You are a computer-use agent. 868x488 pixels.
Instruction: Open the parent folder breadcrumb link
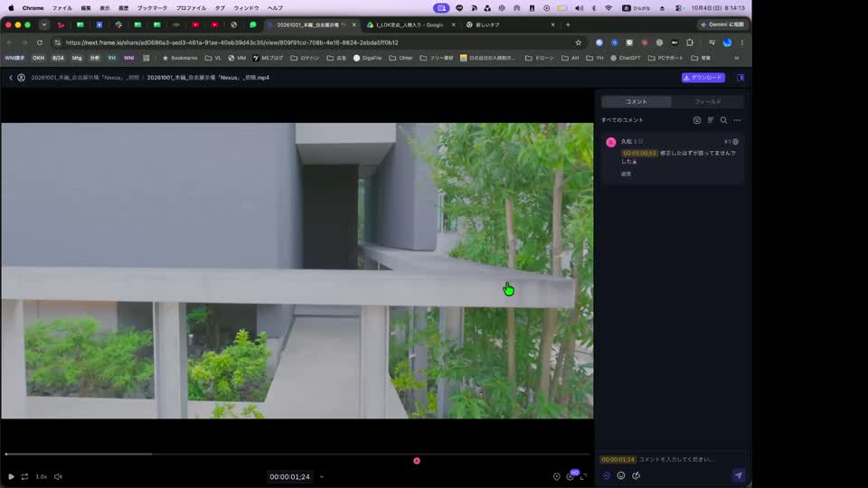tap(85, 78)
